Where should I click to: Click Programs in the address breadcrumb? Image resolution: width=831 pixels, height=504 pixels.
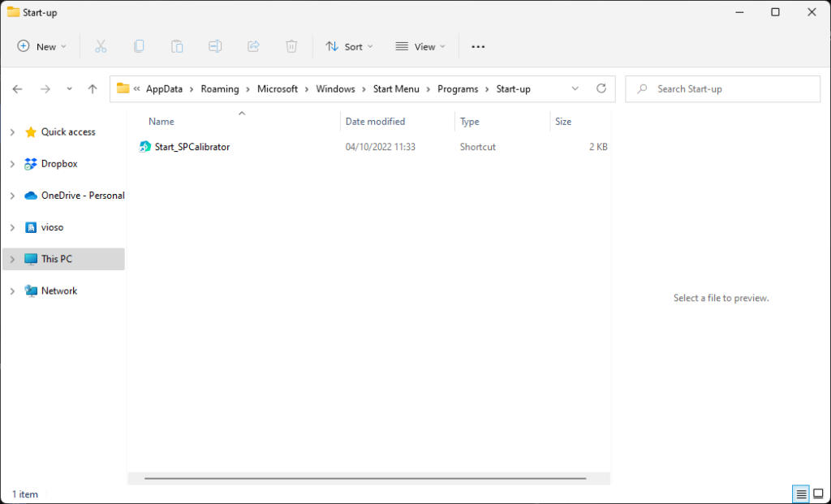[x=458, y=89]
